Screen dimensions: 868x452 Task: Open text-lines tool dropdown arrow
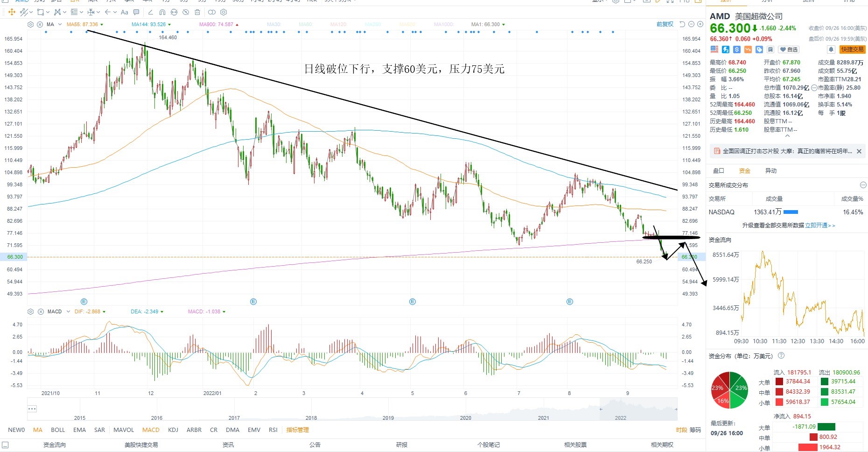[81, 12]
